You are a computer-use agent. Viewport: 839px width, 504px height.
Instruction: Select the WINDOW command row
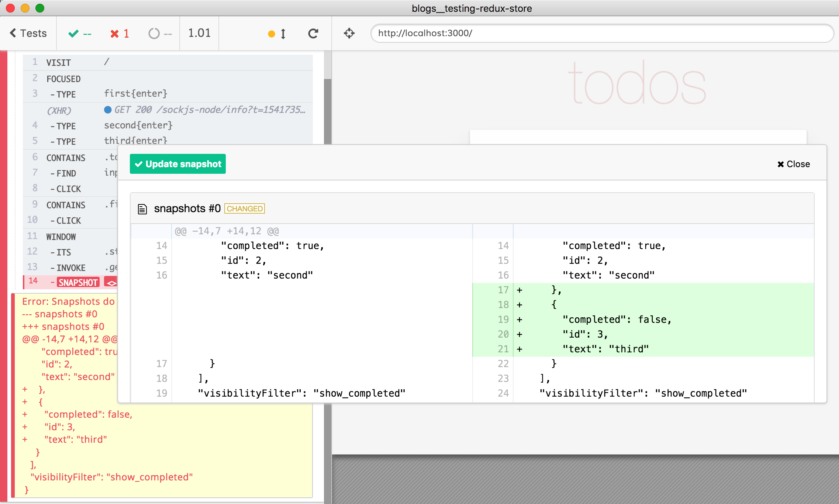pos(61,237)
